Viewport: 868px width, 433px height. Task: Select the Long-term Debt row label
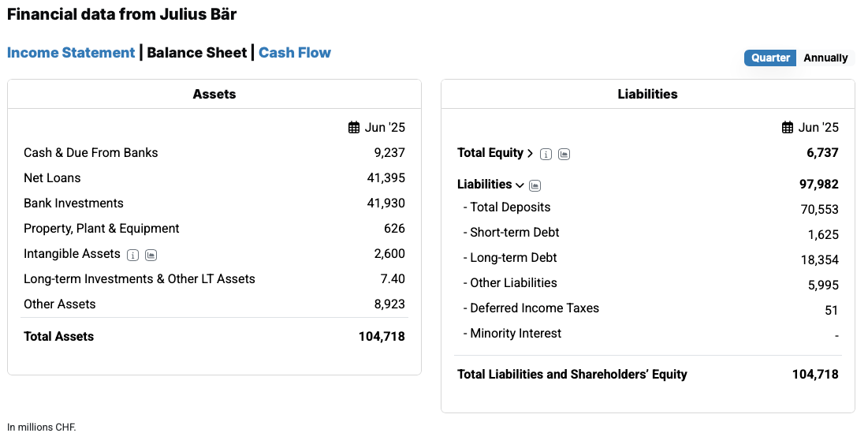click(513, 258)
